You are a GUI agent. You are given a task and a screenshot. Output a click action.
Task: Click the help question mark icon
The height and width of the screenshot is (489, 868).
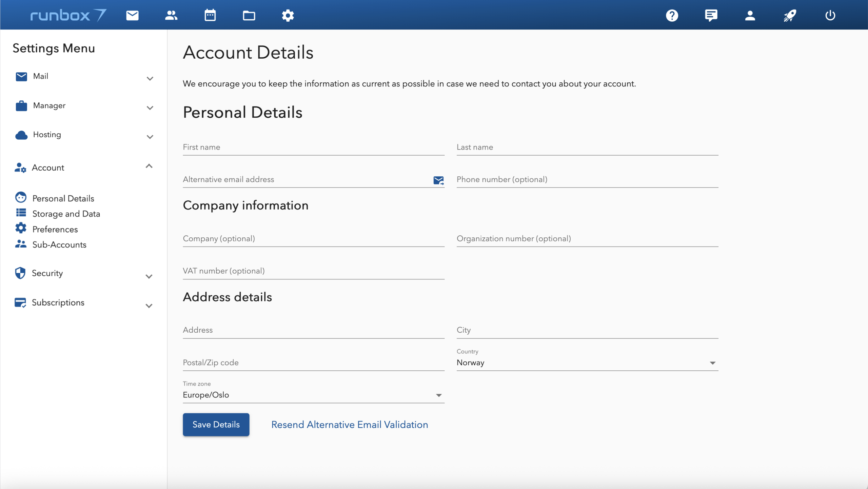click(x=672, y=15)
